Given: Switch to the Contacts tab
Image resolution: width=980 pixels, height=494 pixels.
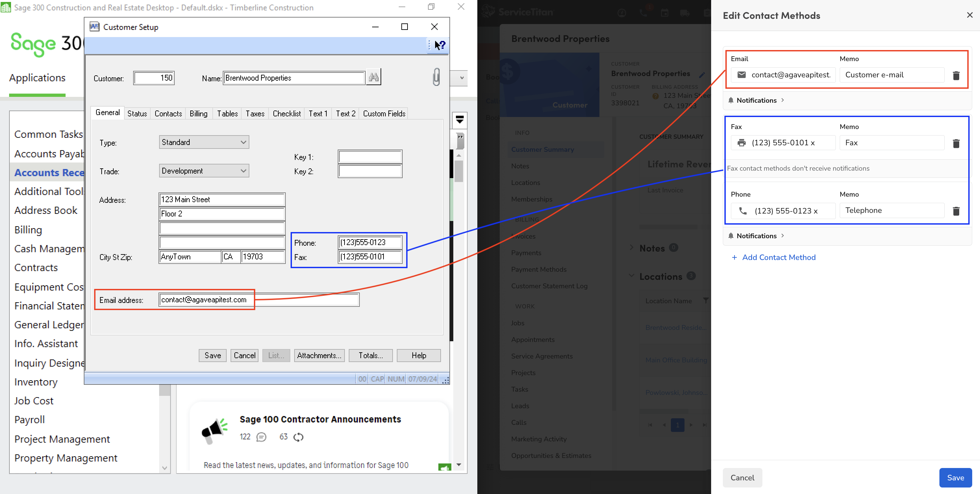Looking at the screenshot, I should pyautogui.click(x=168, y=113).
